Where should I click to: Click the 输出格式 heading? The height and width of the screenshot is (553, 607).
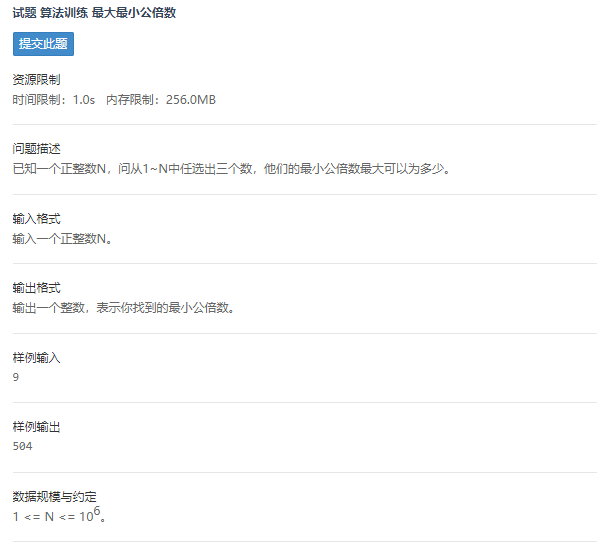tap(36, 288)
